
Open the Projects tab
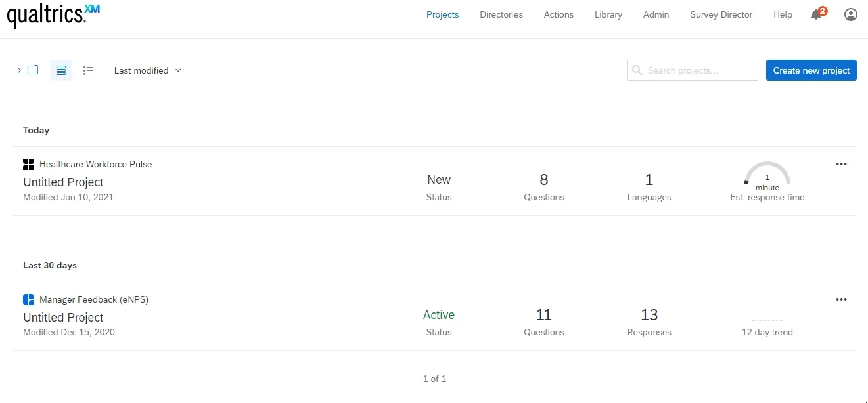[443, 14]
